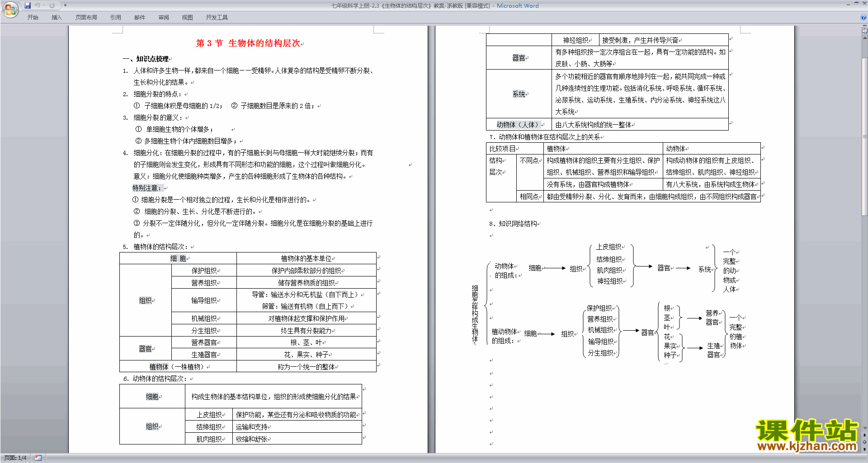Click the heading 6. 动物体的结构层次：

tap(156, 379)
